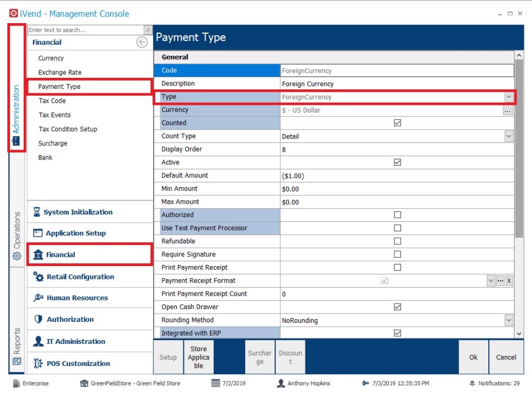Click the Enterprise server icon in status bar
The height and width of the screenshot is (398, 532).
(x=16, y=383)
